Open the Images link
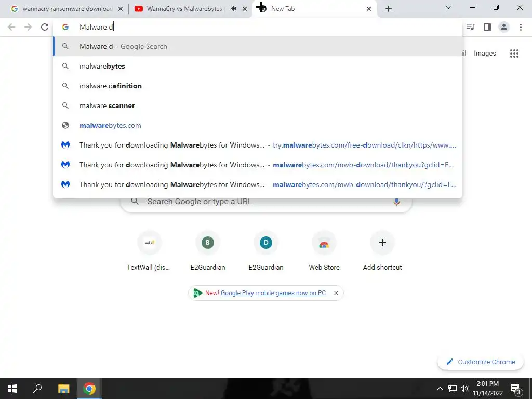 tap(485, 54)
